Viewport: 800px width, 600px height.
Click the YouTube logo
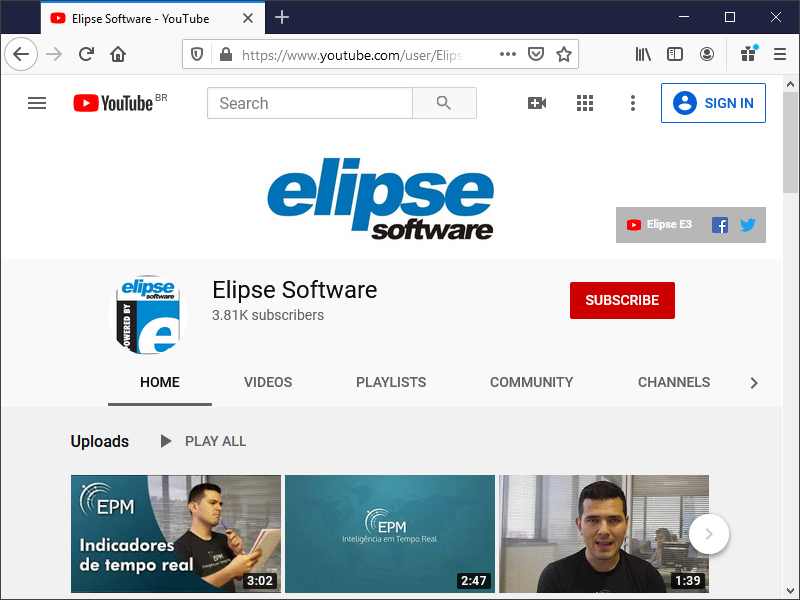113,103
